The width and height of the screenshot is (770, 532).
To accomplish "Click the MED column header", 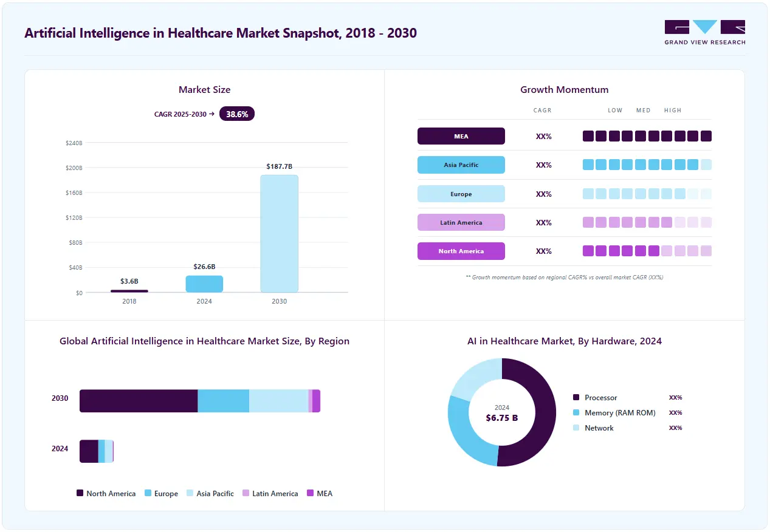I will (x=643, y=111).
